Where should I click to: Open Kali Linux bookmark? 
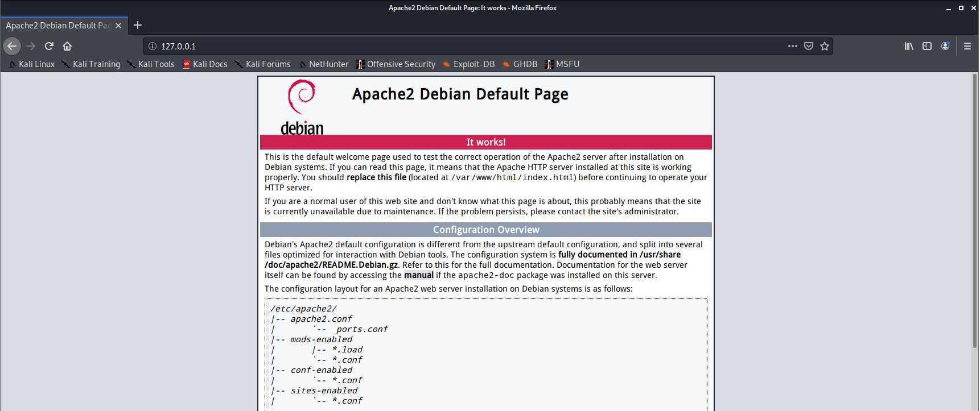click(31, 64)
